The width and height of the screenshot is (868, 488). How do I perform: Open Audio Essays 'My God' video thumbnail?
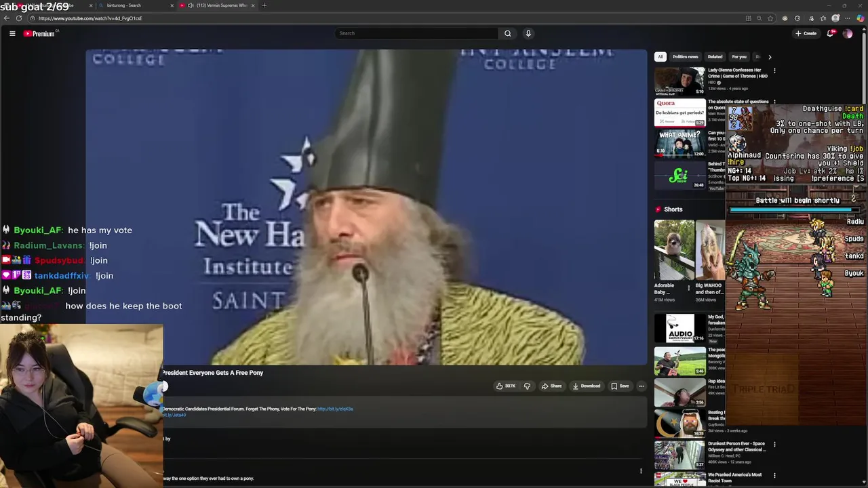[679, 328]
